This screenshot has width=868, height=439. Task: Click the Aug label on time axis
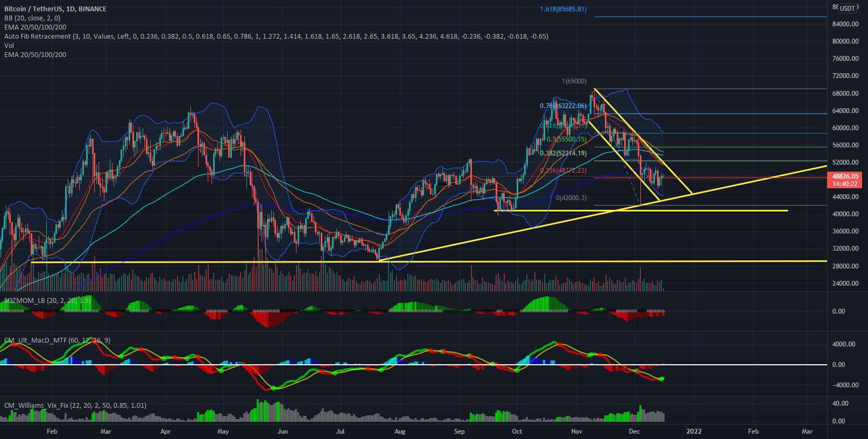click(x=399, y=431)
